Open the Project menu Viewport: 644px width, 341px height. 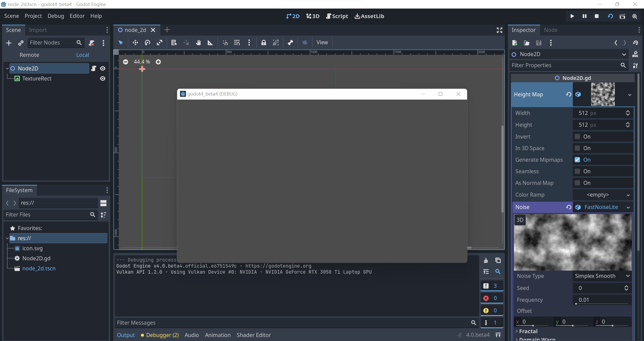[33, 16]
